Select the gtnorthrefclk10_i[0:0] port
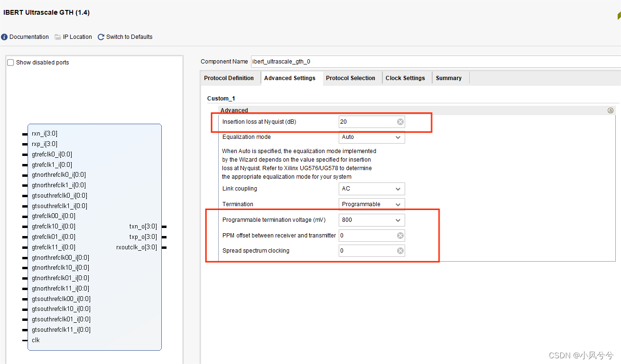The width and height of the screenshot is (621, 364). pyautogui.click(x=61, y=268)
